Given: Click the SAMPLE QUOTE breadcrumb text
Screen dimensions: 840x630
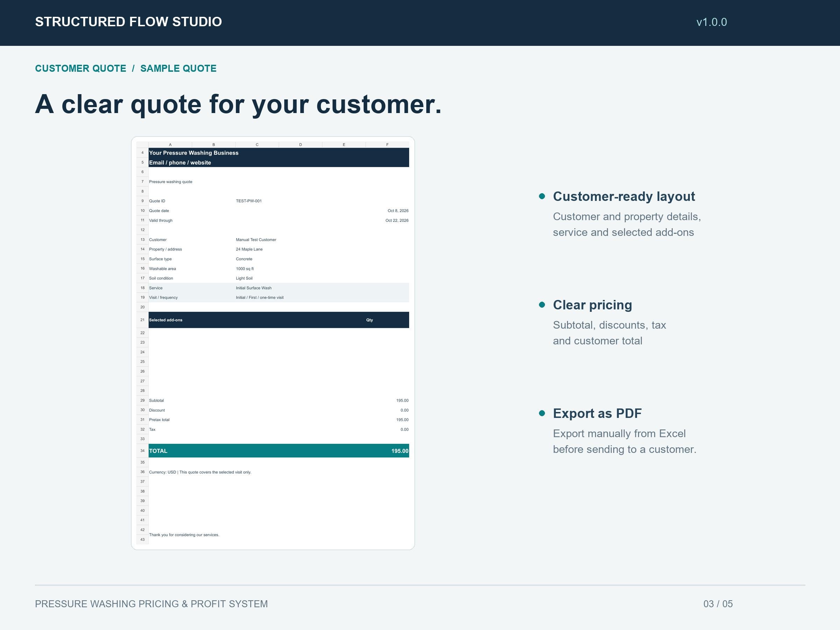Looking at the screenshot, I should pyautogui.click(x=178, y=68).
